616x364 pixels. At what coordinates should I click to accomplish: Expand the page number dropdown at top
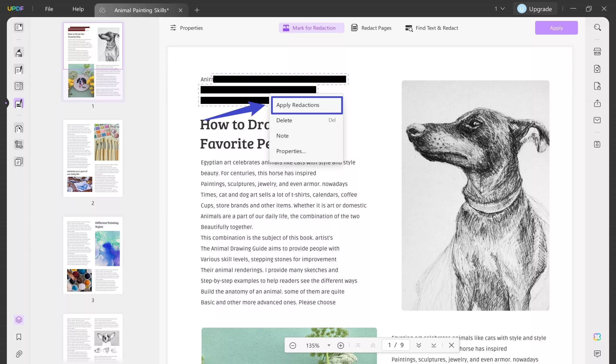coord(499,8)
